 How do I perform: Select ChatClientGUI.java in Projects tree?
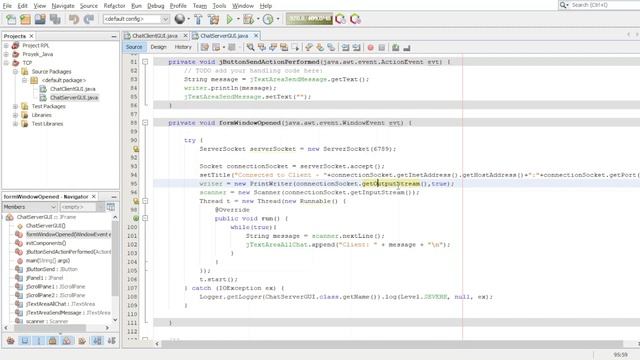(x=73, y=89)
